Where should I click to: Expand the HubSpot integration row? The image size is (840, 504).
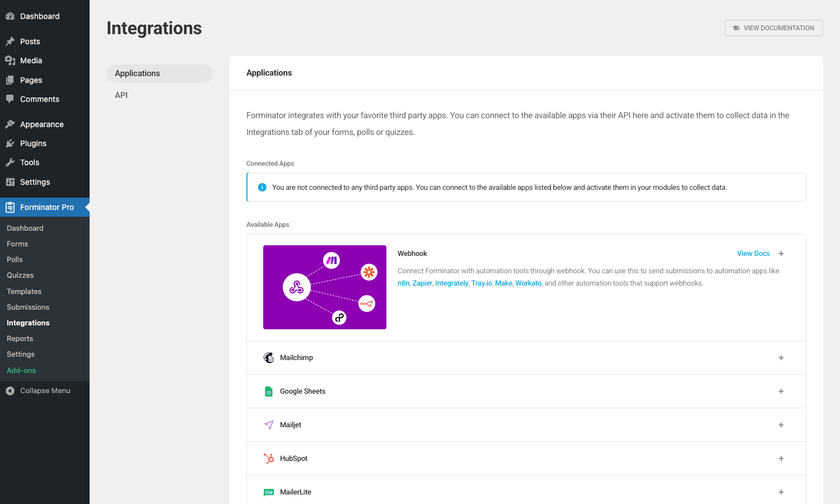pyautogui.click(x=781, y=459)
